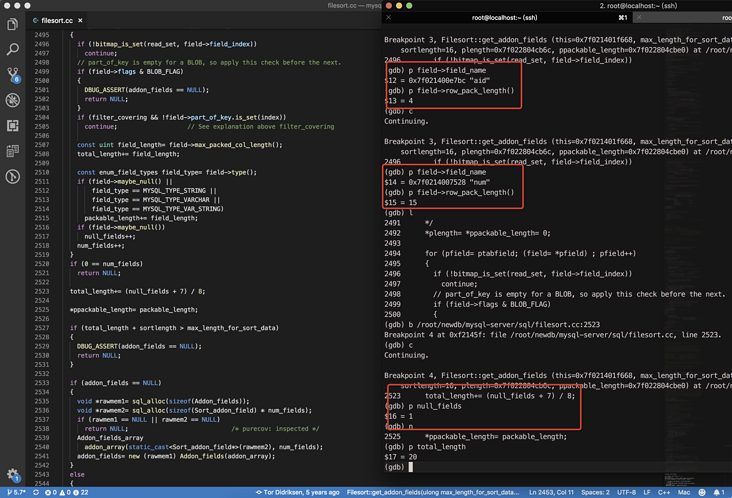The image size is (732, 498).
Task: Open the Run and Debug view
Action: (x=13, y=100)
